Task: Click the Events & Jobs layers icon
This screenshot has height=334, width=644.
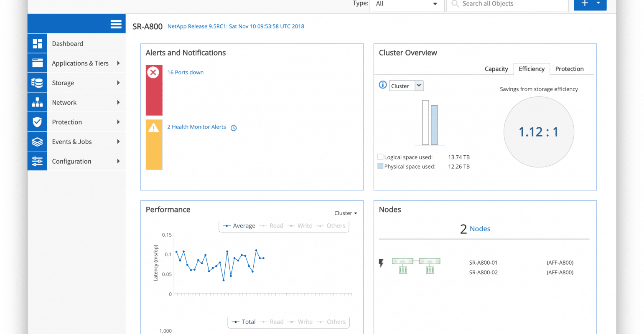Action: (x=37, y=142)
